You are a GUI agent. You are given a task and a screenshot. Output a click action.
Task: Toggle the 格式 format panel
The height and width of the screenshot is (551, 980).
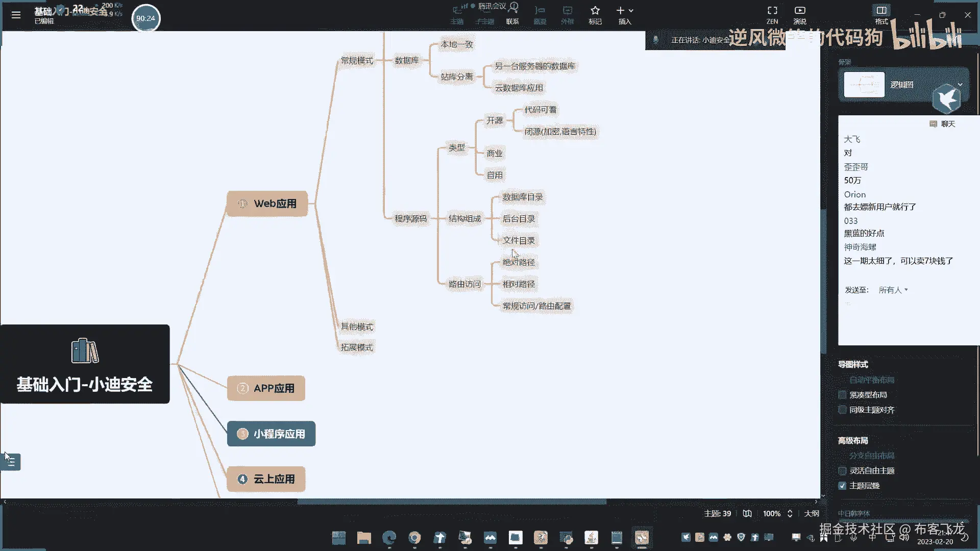tap(881, 11)
